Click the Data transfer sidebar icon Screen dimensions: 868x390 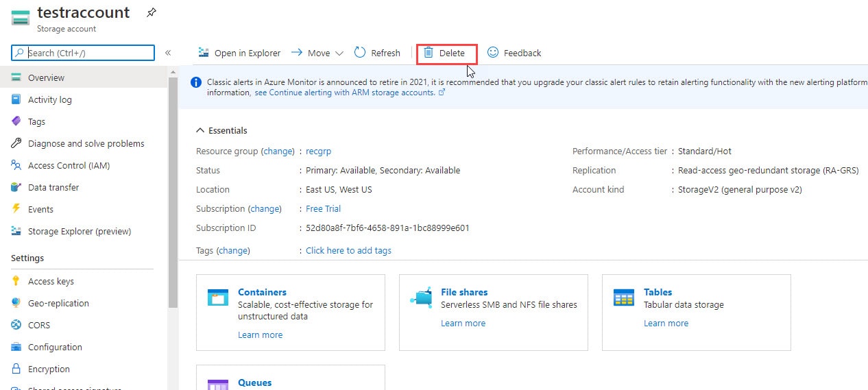click(16, 187)
